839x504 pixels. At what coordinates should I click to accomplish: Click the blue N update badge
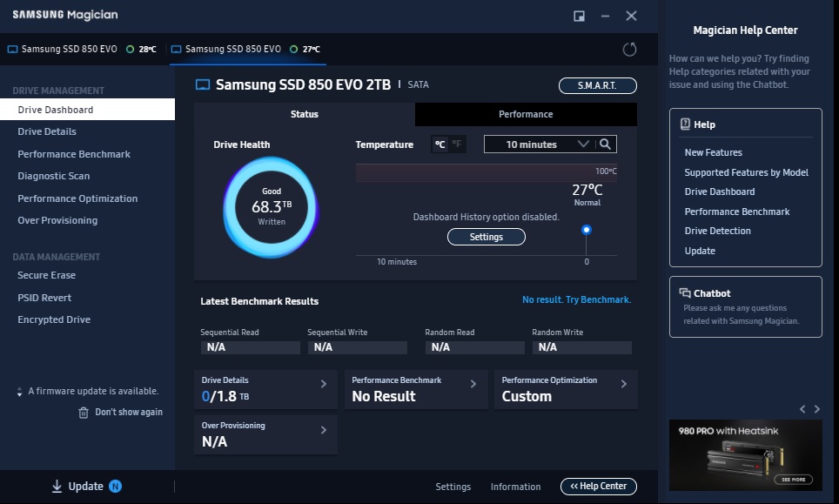click(x=115, y=486)
